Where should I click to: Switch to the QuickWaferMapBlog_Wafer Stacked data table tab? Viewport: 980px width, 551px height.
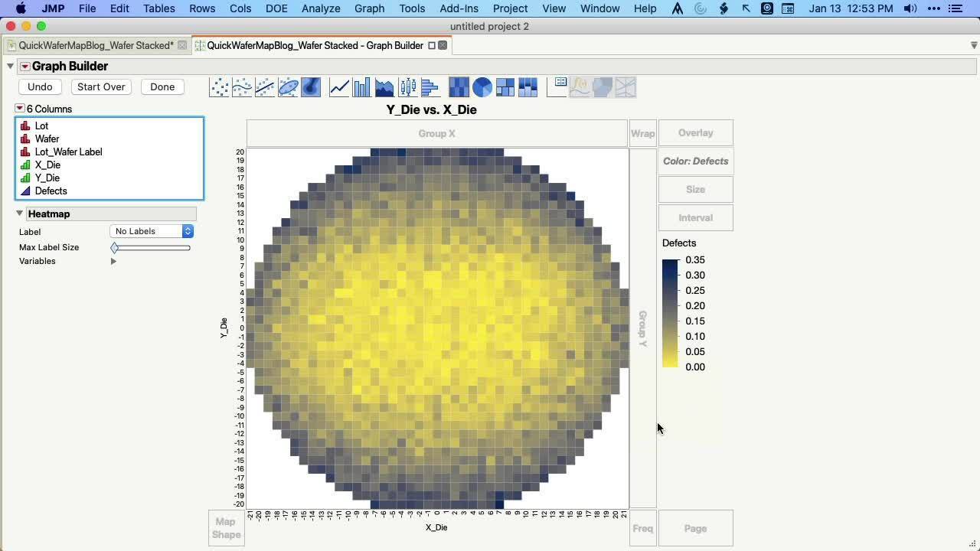click(96, 45)
